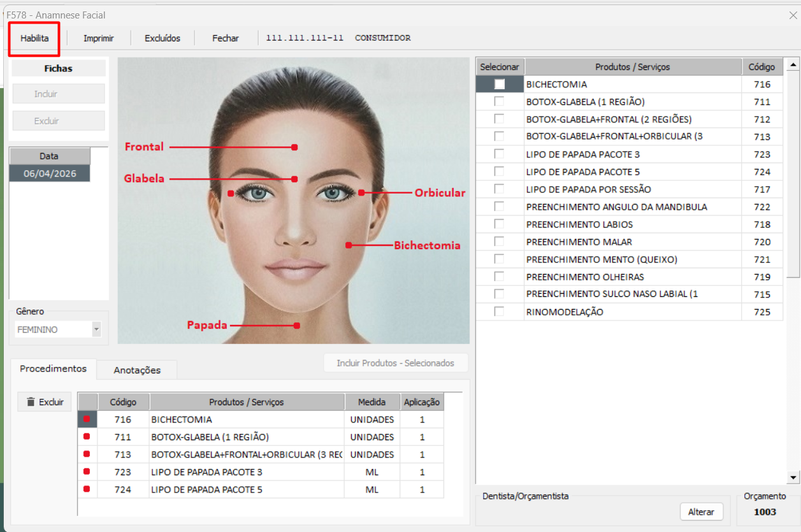Viewport: 801px width, 532px height.
Task: Click Fechar in the toolbar
Action: tap(226, 38)
